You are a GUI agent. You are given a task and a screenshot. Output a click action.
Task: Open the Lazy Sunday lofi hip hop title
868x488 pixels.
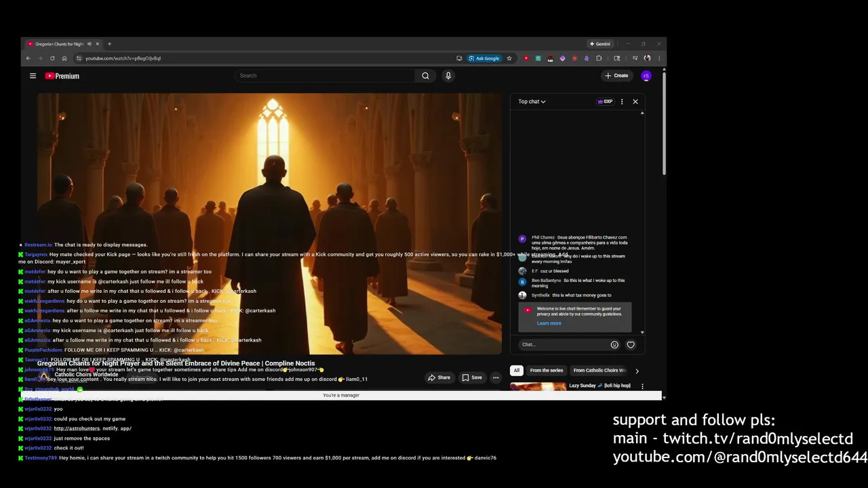click(x=599, y=386)
